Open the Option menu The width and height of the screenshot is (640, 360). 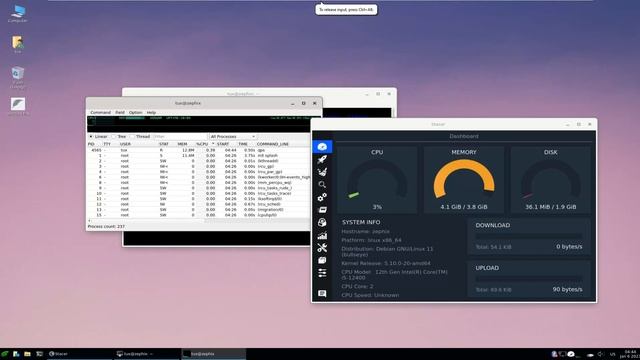click(136, 112)
